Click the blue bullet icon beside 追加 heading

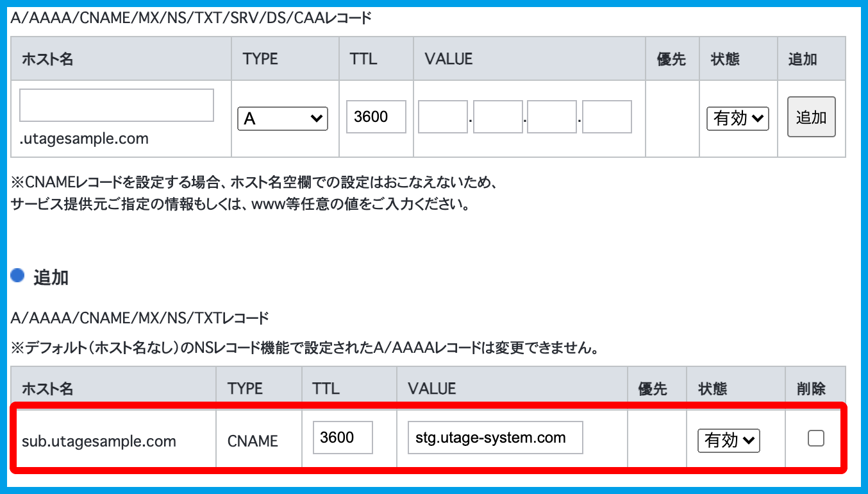pyautogui.click(x=18, y=276)
